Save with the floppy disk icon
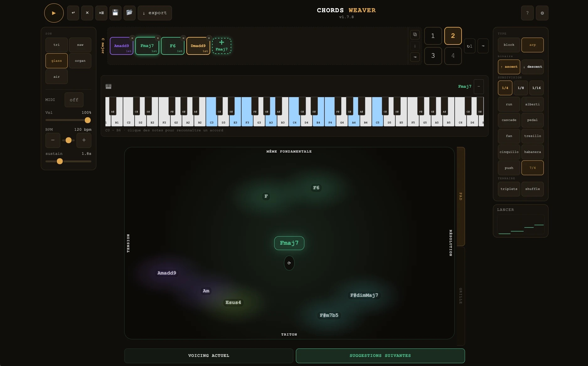Viewport: 588px width, 366px height. click(x=115, y=13)
